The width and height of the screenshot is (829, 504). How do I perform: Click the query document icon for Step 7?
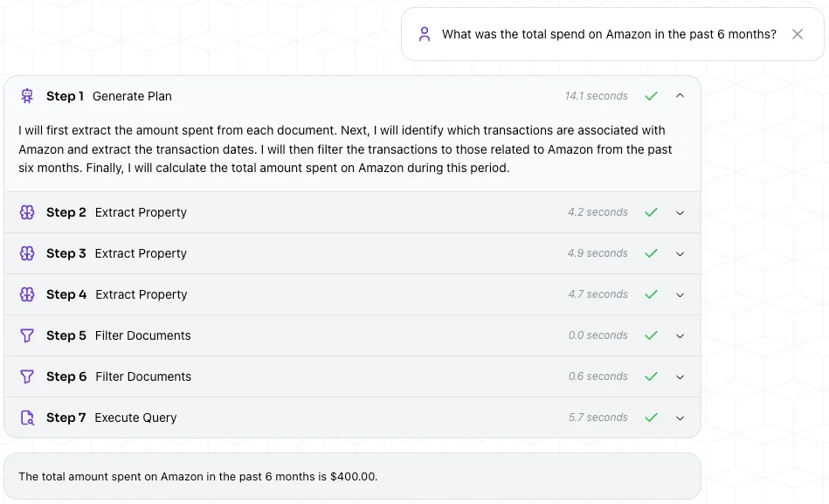pyautogui.click(x=27, y=418)
